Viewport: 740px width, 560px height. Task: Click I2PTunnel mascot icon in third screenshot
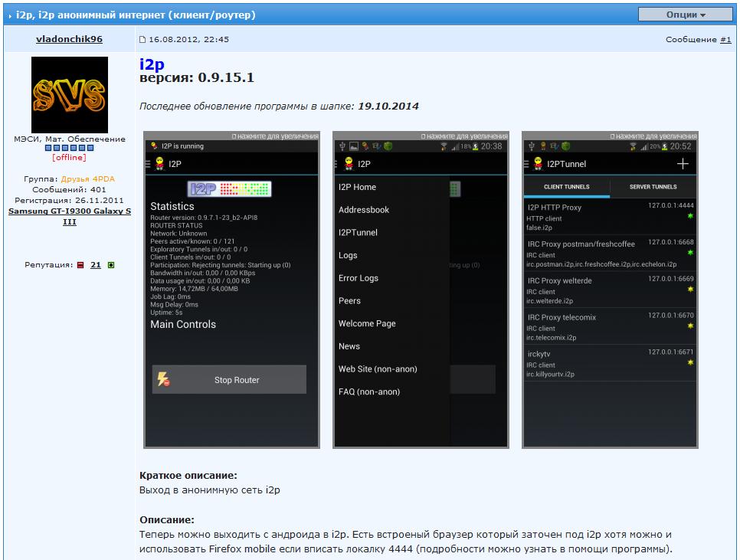(x=539, y=164)
